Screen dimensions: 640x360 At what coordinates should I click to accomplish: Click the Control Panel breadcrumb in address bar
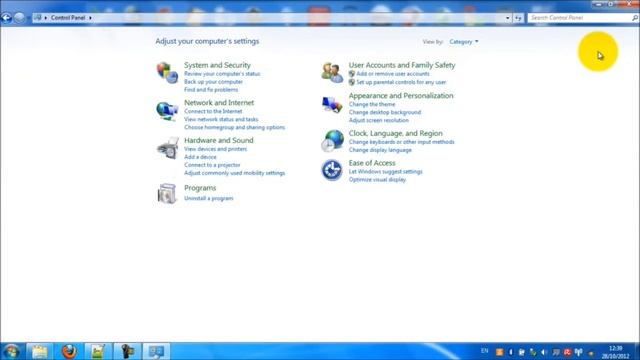click(68, 18)
